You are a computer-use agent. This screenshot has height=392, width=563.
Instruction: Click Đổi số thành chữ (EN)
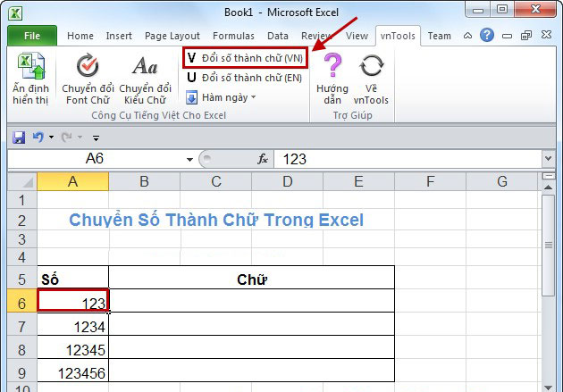point(245,78)
